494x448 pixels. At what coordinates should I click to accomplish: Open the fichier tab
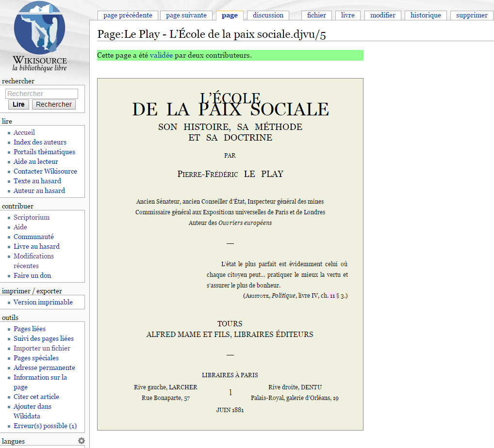[316, 15]
